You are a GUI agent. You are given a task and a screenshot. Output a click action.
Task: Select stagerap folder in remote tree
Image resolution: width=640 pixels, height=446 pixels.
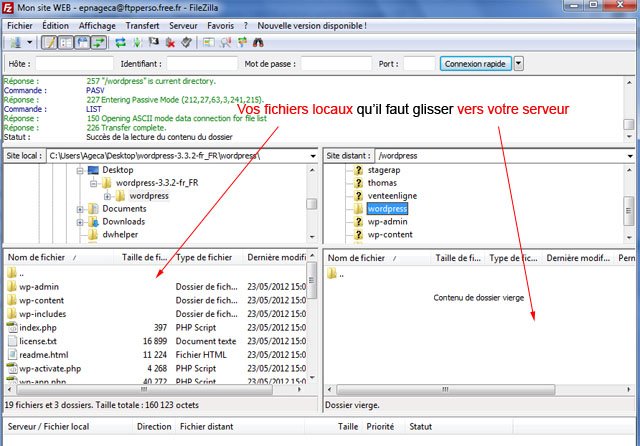(x=384, y=170)
